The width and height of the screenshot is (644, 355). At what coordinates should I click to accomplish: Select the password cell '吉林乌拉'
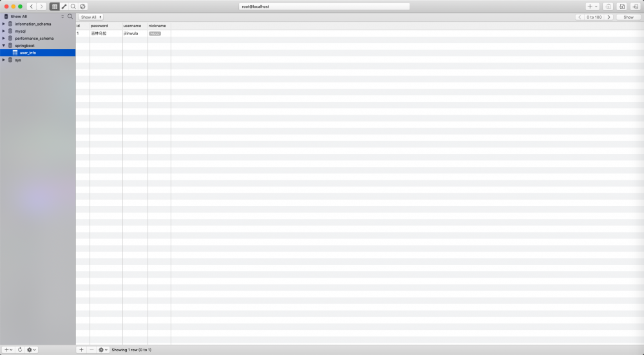point(106,34)
